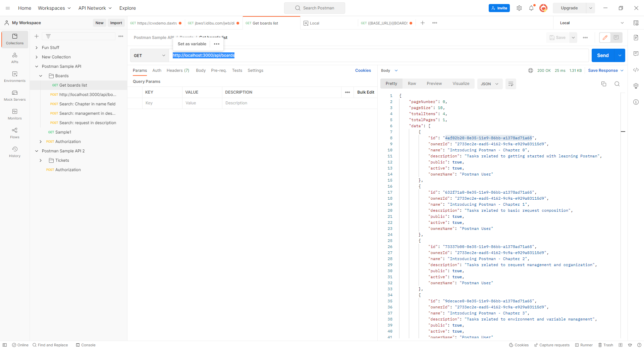Image resolution: width=644 pixels, height=349 pixels.
Task: Switch to the Tests tab
Action: pos(237,70)
